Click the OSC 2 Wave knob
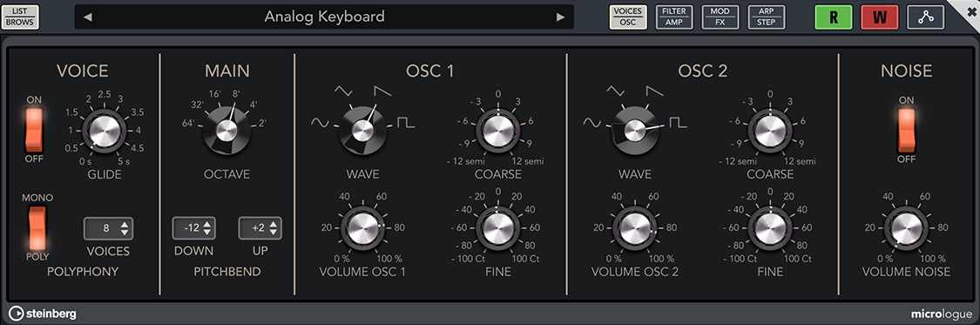This screenshot has height=325, width=980. pyautogui.click(x=634, y=131)
